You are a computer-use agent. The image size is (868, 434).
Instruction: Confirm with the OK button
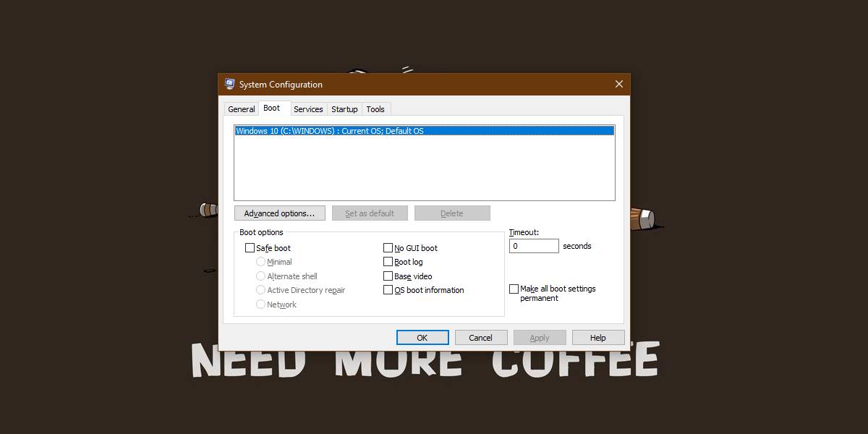[x=422, y=338]
